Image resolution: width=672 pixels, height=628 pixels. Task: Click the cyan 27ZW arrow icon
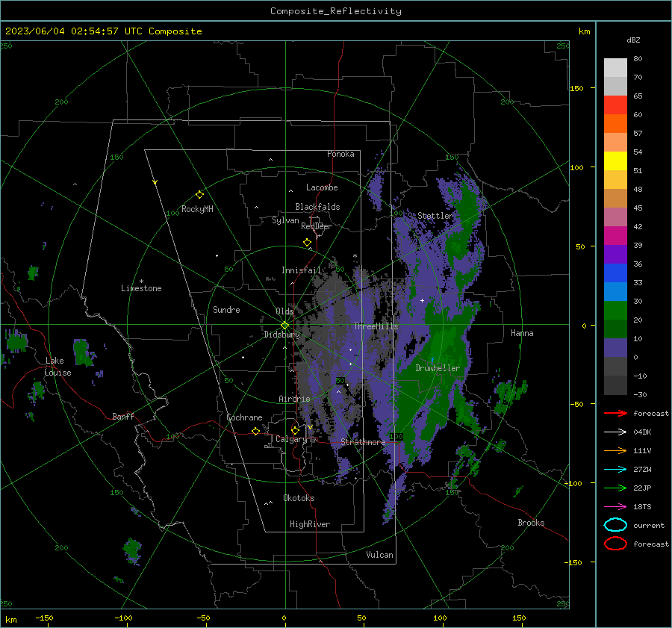click(615, 470)
